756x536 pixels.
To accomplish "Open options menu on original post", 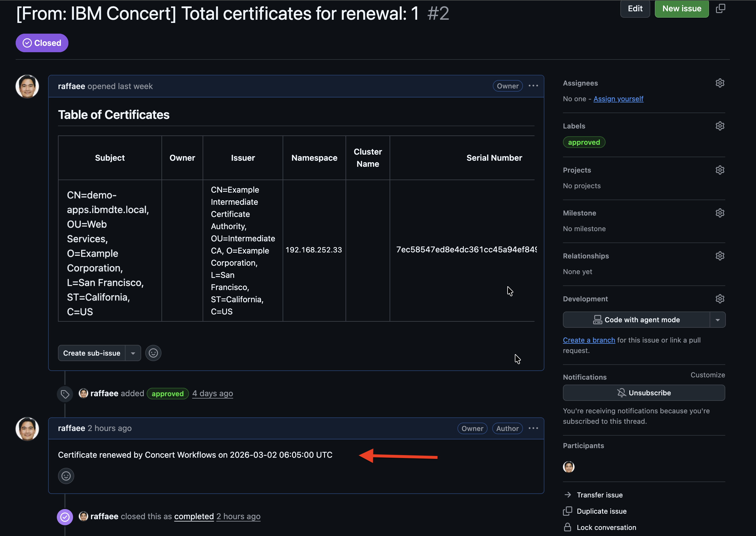I will [533, 86].
